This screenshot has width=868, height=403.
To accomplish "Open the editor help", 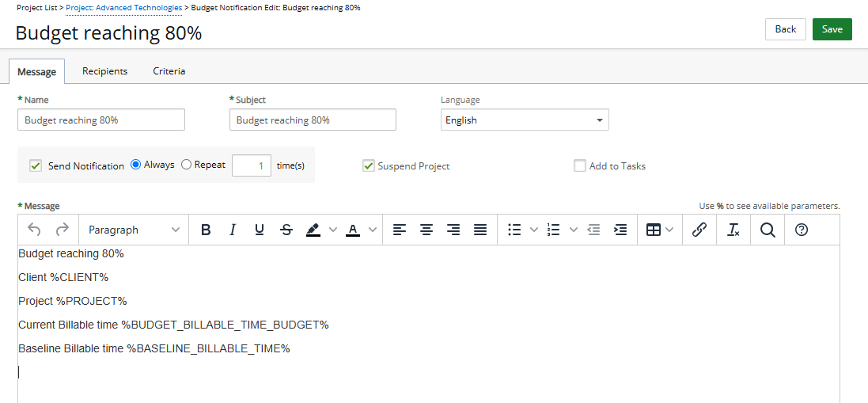I will click(x=801, y=230).
